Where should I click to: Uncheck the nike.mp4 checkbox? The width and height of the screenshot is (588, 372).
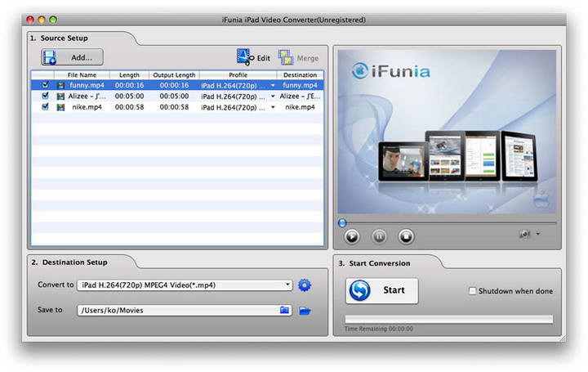pos(46,106)
